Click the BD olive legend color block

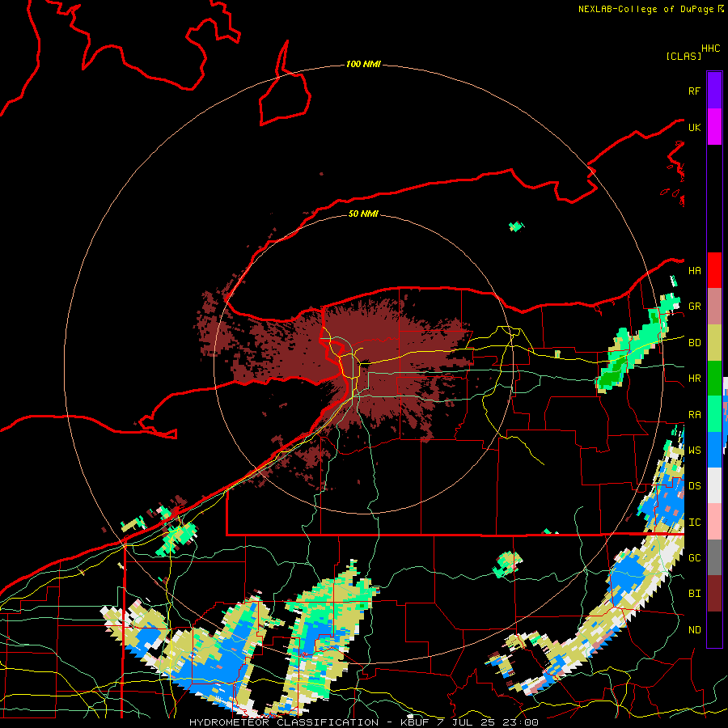tap(714, 342)
